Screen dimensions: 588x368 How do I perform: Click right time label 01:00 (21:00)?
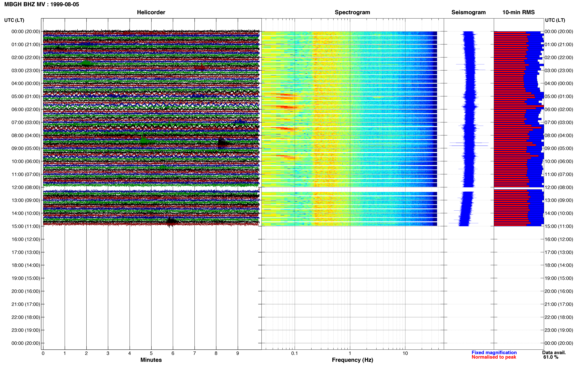tap(559, 45)
